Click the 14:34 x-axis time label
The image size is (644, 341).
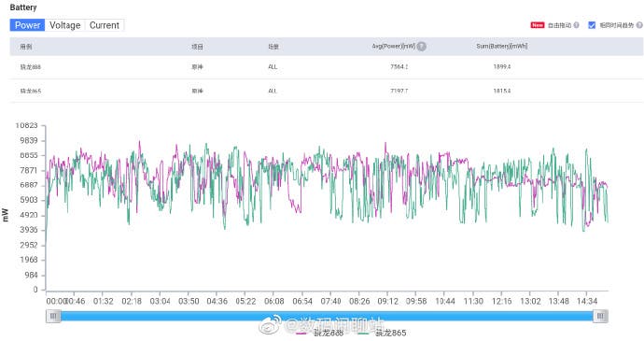coord(587,302)
